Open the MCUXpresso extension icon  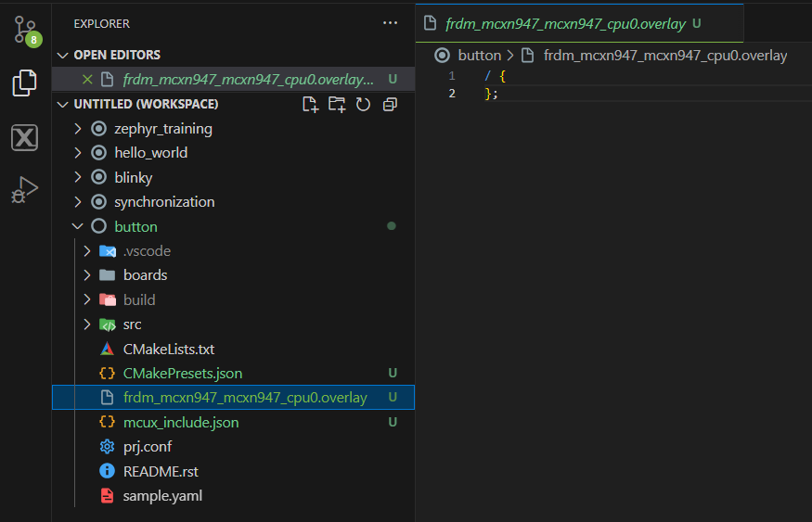click(x=25, y=137)
